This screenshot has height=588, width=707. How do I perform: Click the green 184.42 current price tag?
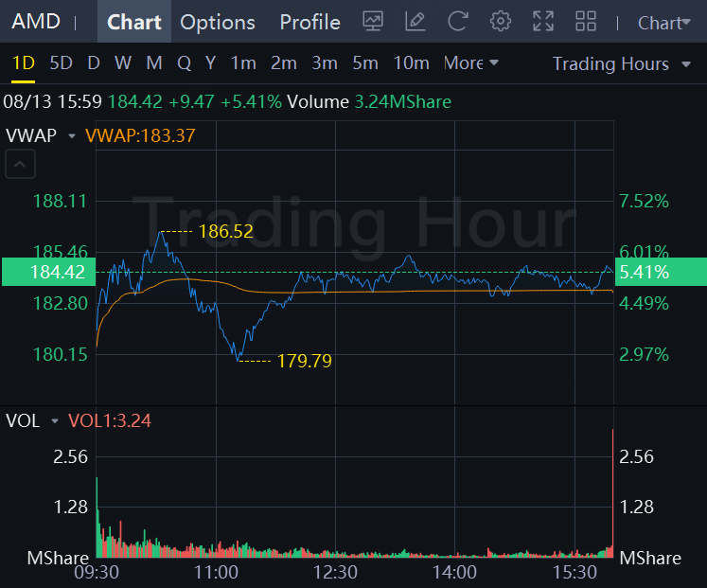coord(48,272)
